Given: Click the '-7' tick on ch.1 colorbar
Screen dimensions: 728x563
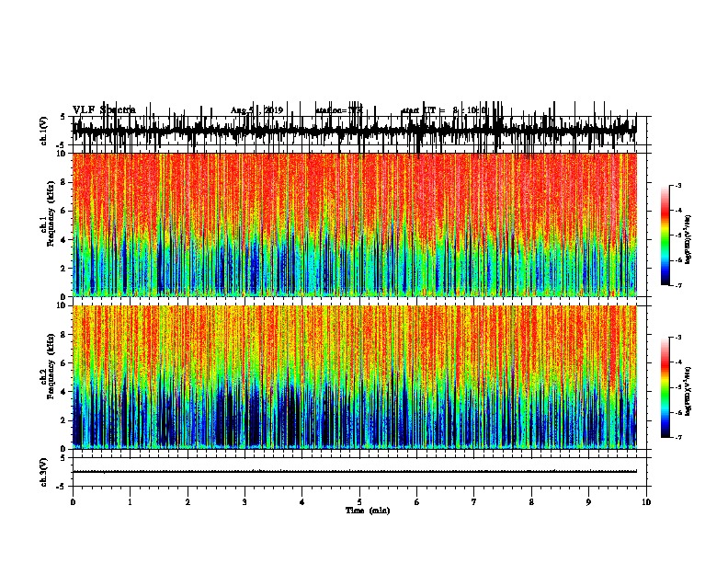Looking at the screenshot, I should point(677,286).
